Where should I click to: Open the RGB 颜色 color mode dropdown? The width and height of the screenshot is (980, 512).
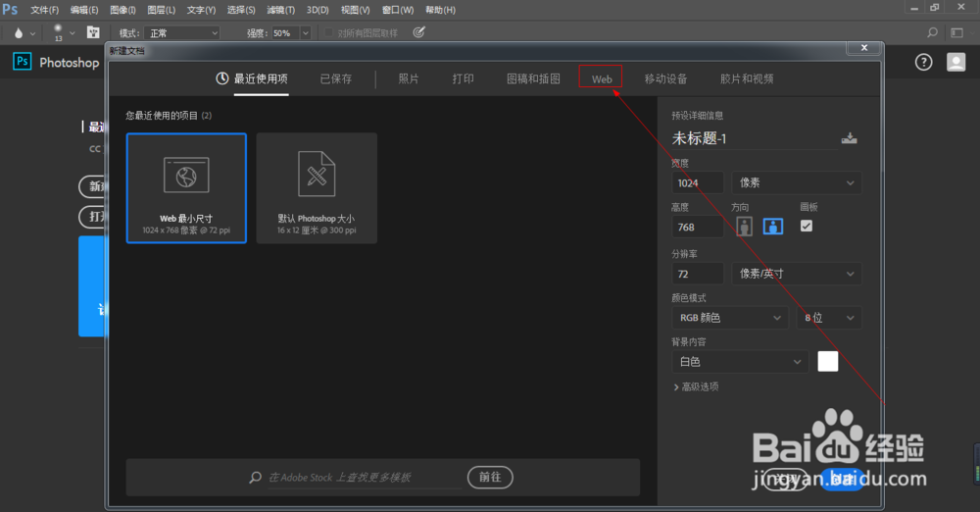pyautogui.click(x=730, y=318)
